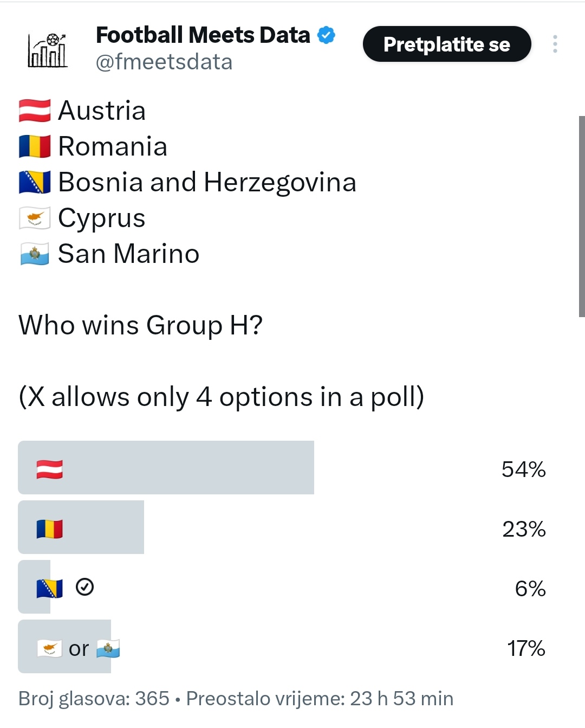585x728 pixels.
Task: Click the voted checkmark icon beside Bosnia flag
Action: click(x=84, y=587)
